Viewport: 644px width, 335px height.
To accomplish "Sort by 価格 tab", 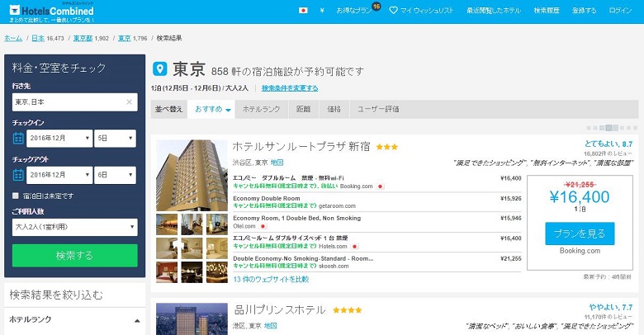I will (334, 109).
